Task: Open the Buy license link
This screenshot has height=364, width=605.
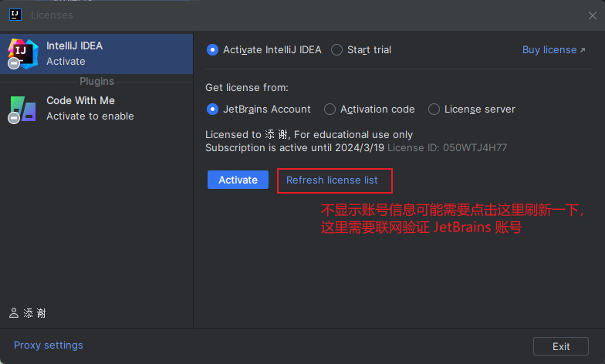Action: click(549, 50)
